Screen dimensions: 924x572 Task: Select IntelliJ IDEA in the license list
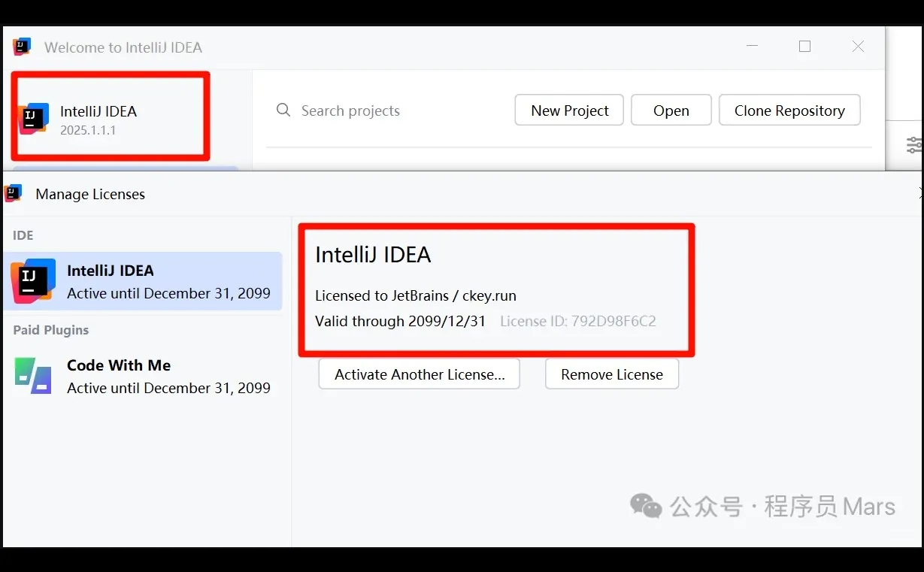click(143, 281)
